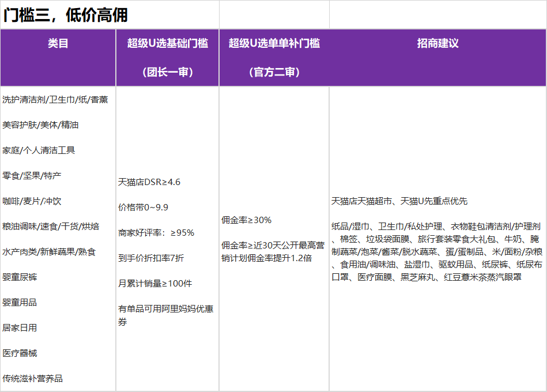This screenshot has height=392, width=547.
Task: Click the line starting 、棉签、垃圾袋面膜
Action: click(x=435, y=239)
